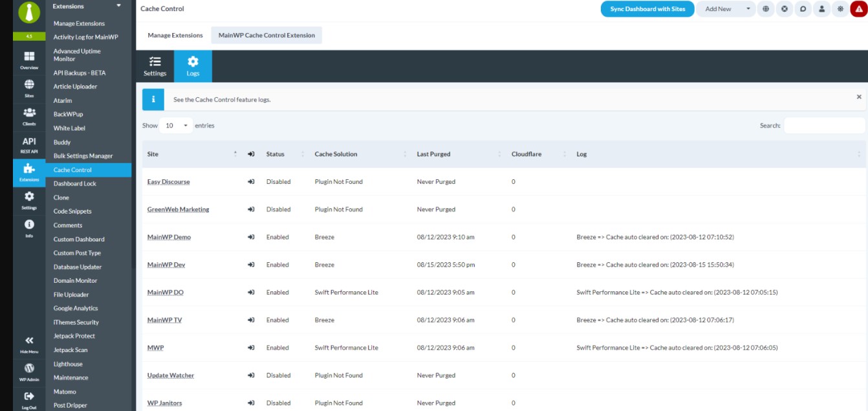
Task: Open the MainWP DO site link
Action: tap(166, 293)
